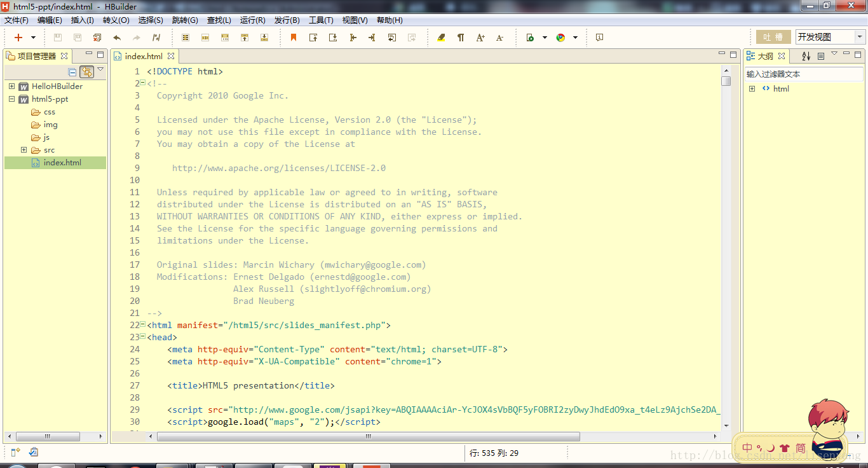Click the greyed Redo arrow in the toolbar
The image size is (868, 468).
tap(137, 38)
